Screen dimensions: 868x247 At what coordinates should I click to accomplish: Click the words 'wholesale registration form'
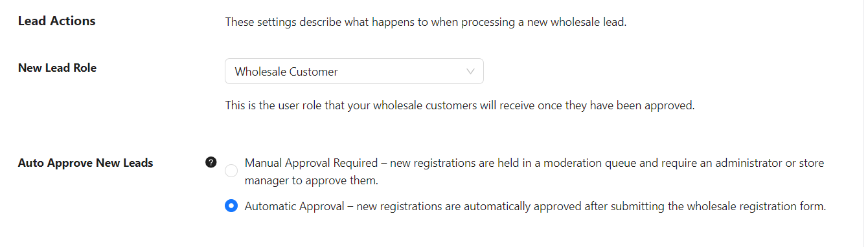click(x=756, y=207)
